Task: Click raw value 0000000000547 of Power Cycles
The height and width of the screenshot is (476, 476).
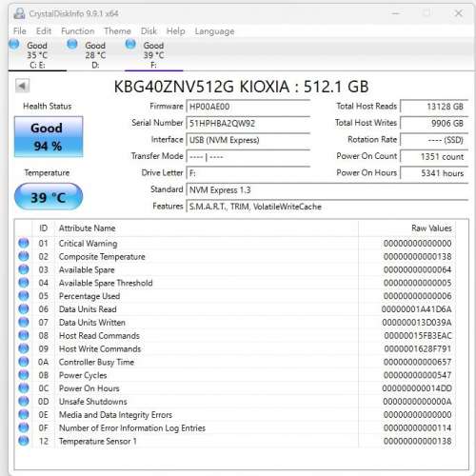Action: tap(418, 375)
